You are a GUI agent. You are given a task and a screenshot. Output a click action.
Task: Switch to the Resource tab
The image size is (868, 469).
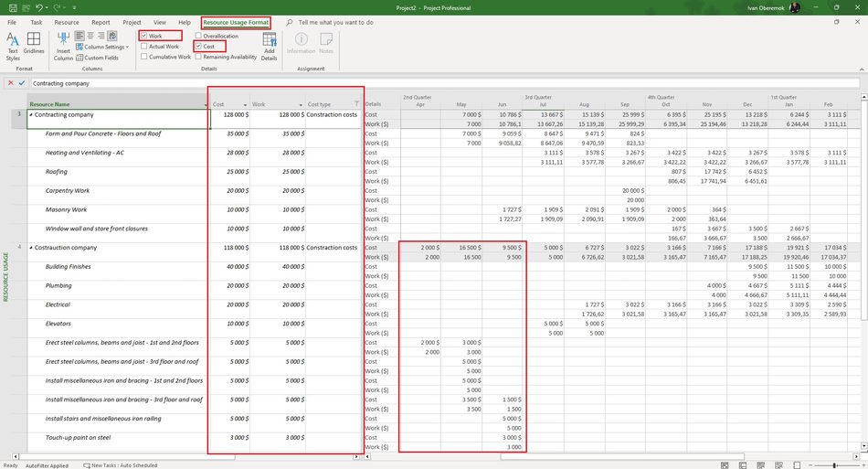coord(67,22)
